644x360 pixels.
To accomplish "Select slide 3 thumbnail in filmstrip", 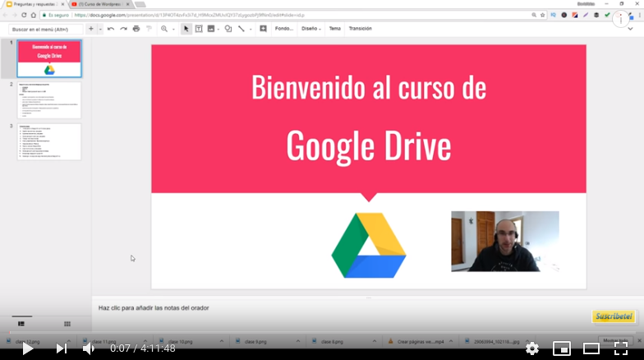I will pyautogui.click(x=49, y=141).
